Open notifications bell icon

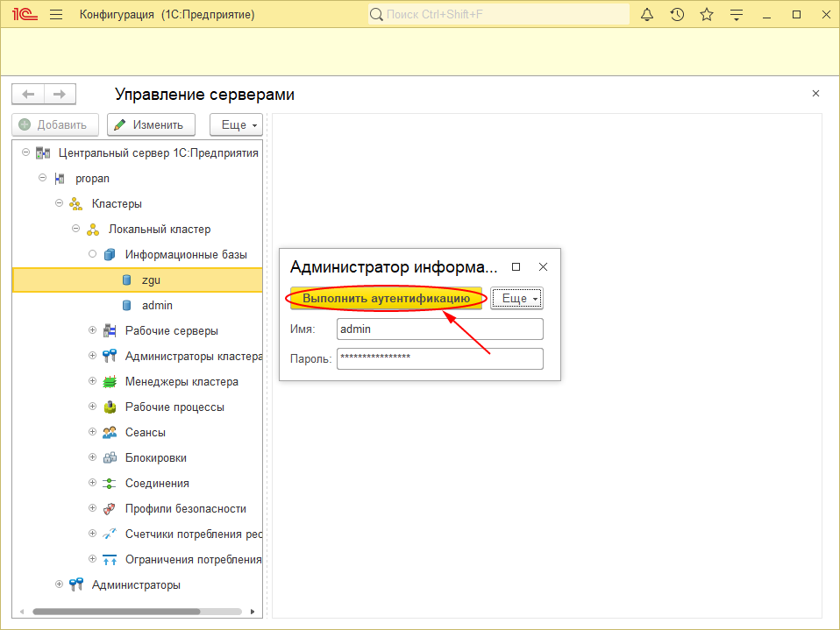tap(647, 14)
